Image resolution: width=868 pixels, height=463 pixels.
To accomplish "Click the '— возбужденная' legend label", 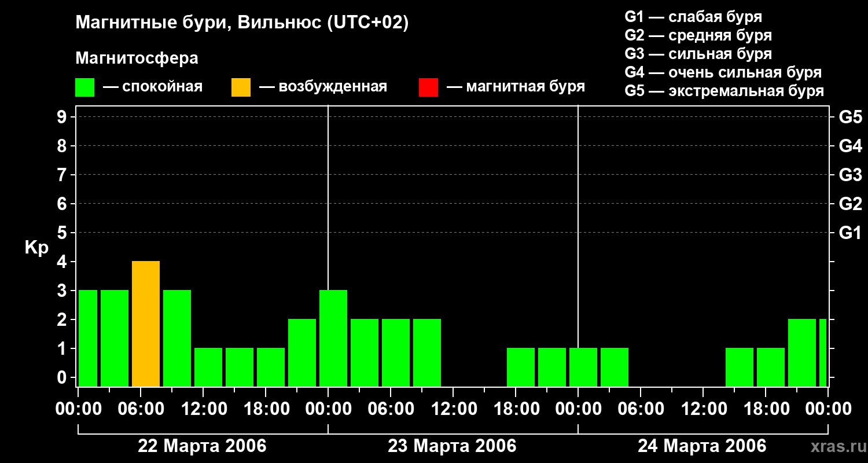I will point(323,87).
